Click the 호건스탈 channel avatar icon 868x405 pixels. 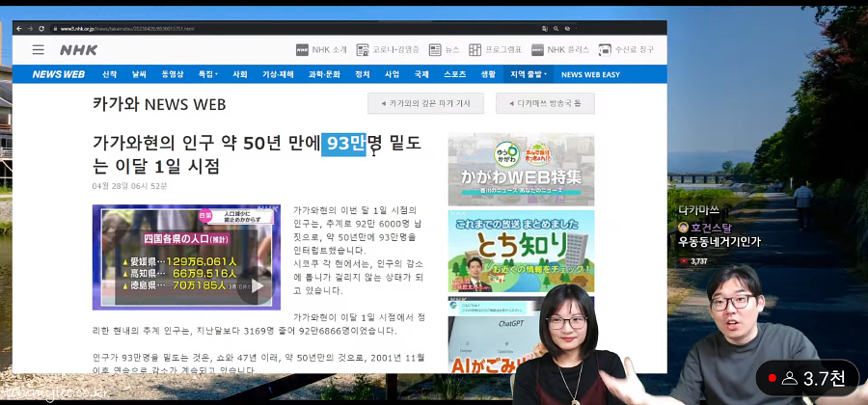683,228
